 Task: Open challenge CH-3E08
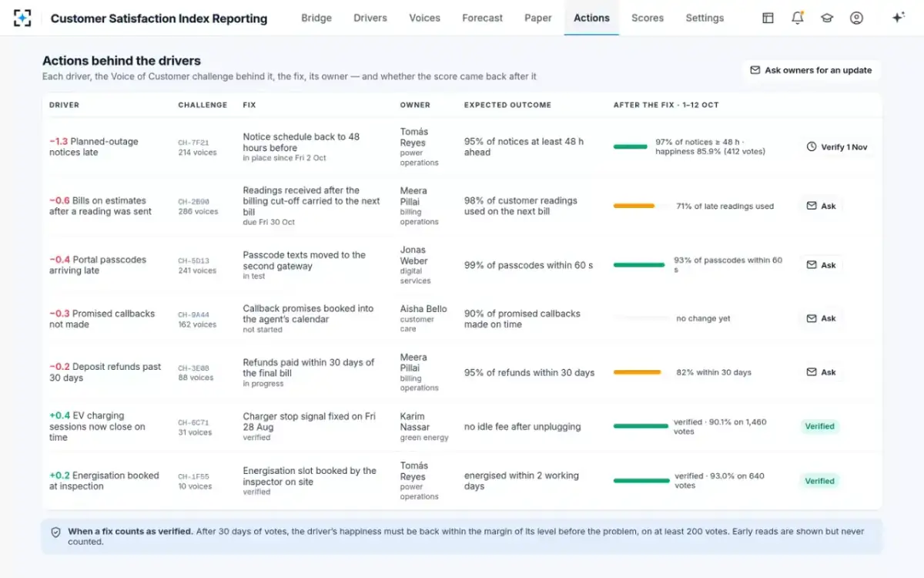tap(193, 368)
